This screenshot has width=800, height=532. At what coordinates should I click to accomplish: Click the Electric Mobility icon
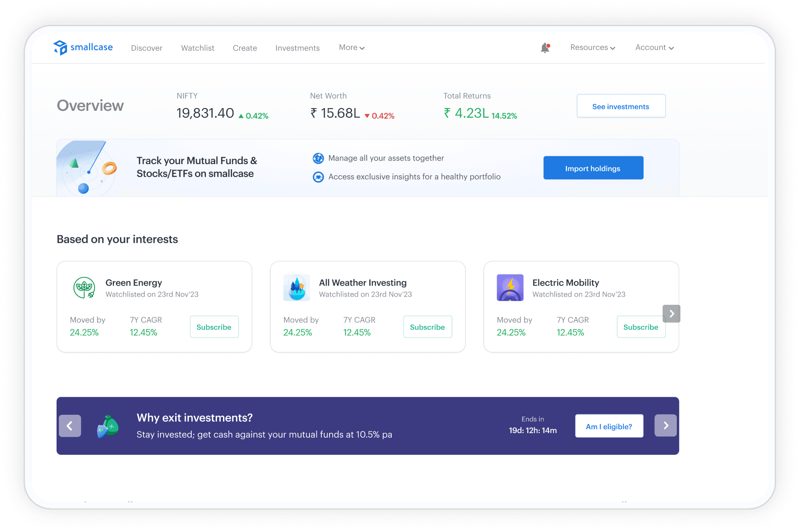point(510,288)
